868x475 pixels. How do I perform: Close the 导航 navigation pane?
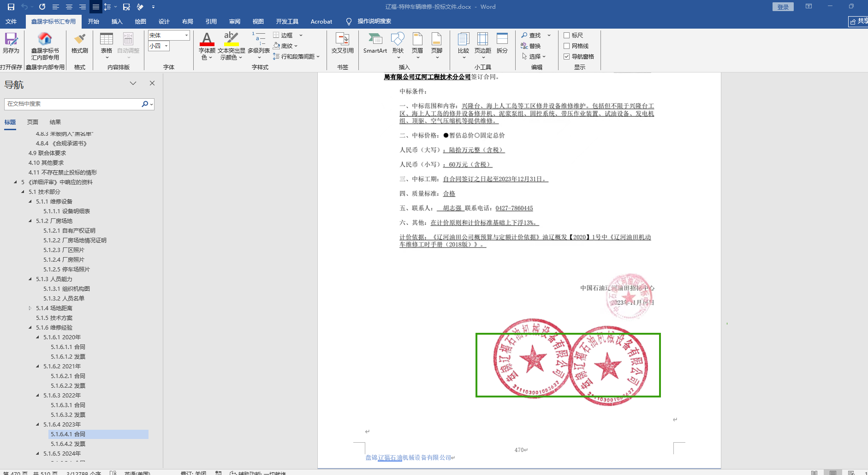[152, 83]
